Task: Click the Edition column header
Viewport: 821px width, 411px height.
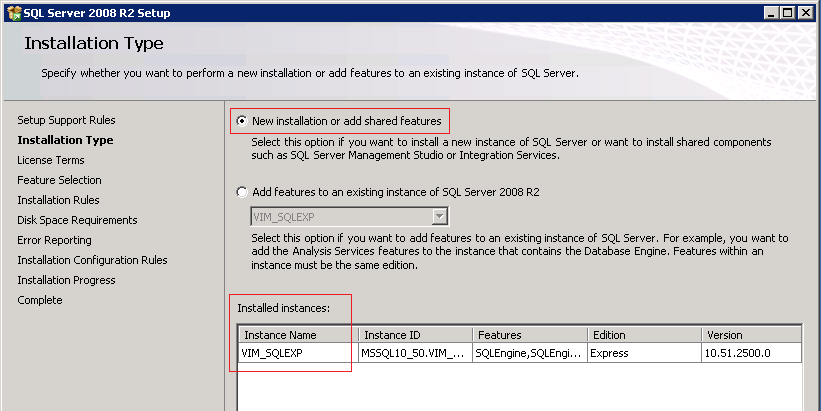Action: (x=644, y=335)
